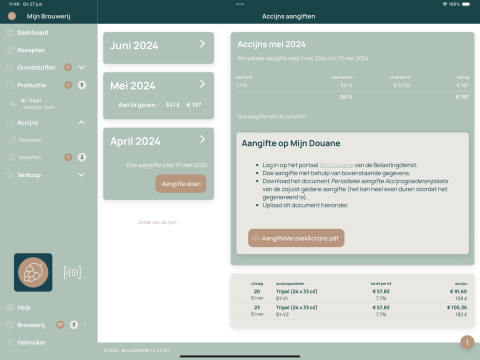Upload AangifteVerzoekAccijns.pdf button
This screenshot has width=480, height=360.
[296, 238]
